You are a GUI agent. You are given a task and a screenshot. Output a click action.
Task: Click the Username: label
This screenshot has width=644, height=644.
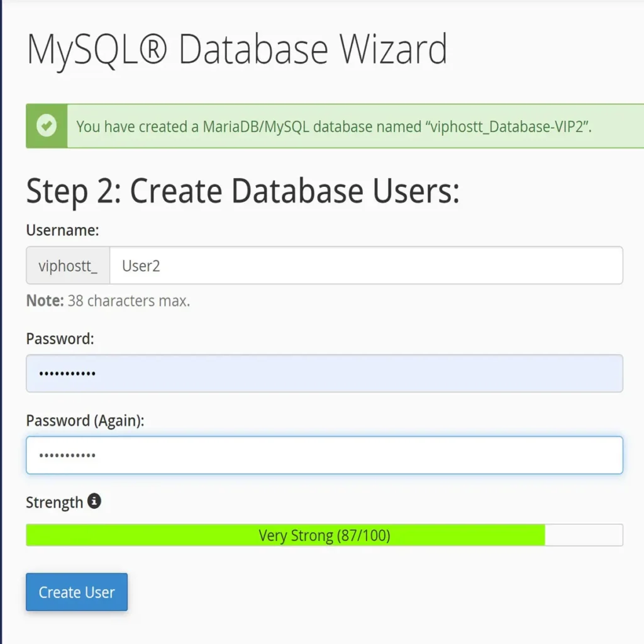pos(62,230)
